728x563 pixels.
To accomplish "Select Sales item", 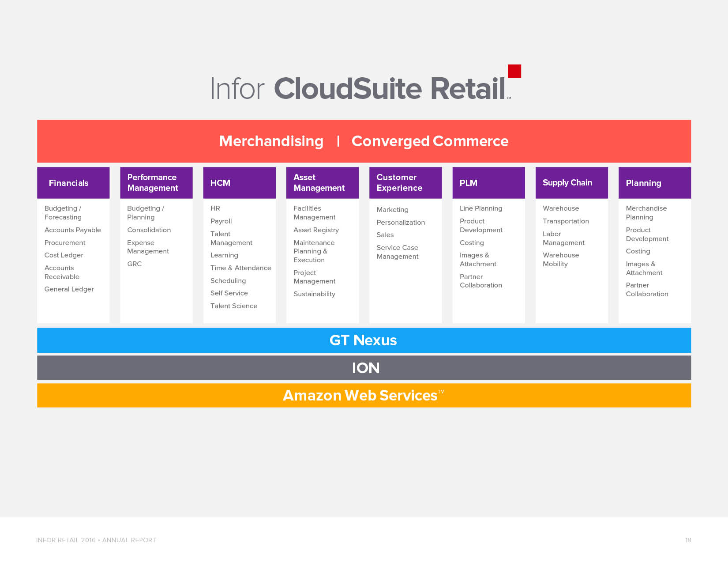I will coord(385,235).
